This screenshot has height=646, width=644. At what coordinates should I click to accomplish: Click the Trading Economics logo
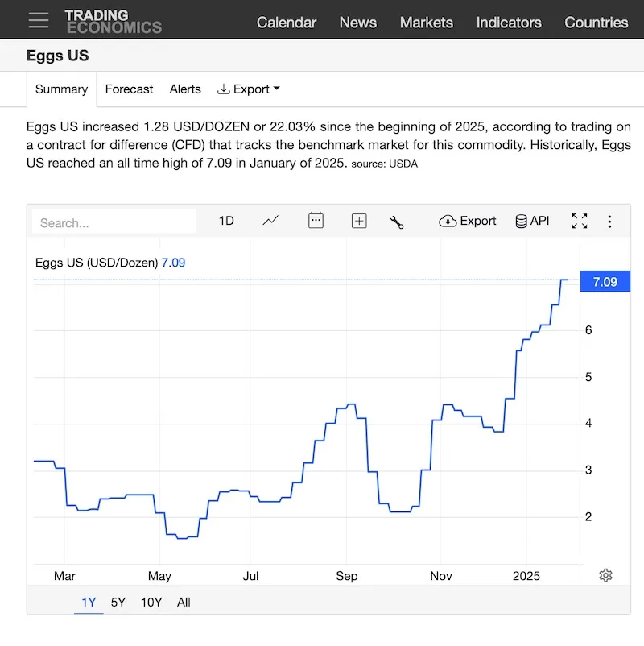pyautogui.click(x=114, y=22)
